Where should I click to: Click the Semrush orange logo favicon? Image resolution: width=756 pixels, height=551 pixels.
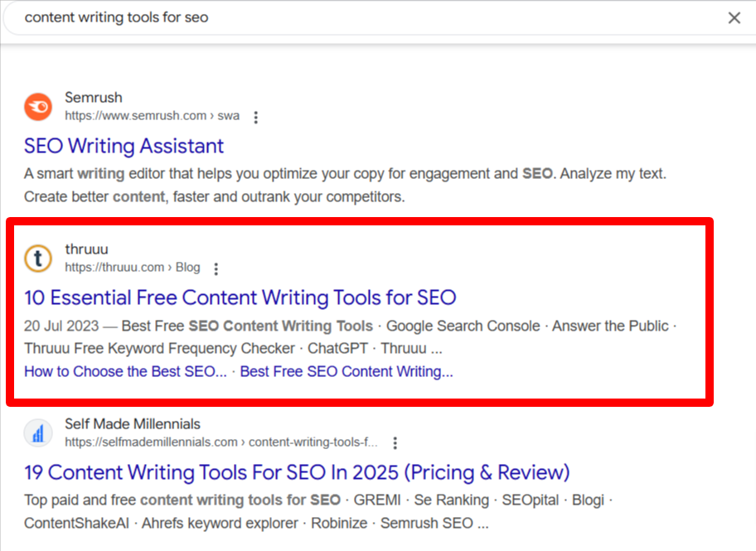(39, 107)
